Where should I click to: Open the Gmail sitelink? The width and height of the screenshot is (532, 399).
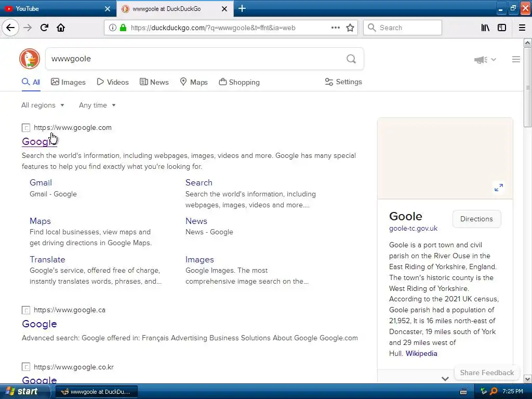[41, 182]
